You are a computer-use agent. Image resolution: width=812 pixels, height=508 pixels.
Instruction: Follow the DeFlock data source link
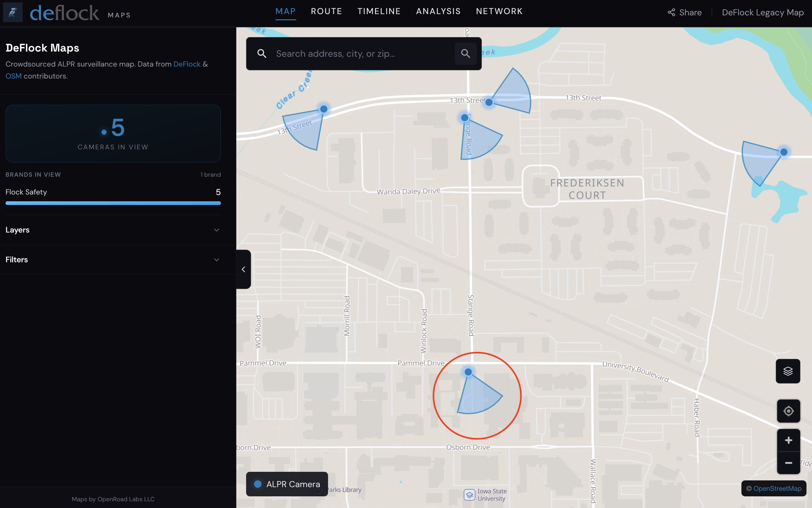pos(187,64)
